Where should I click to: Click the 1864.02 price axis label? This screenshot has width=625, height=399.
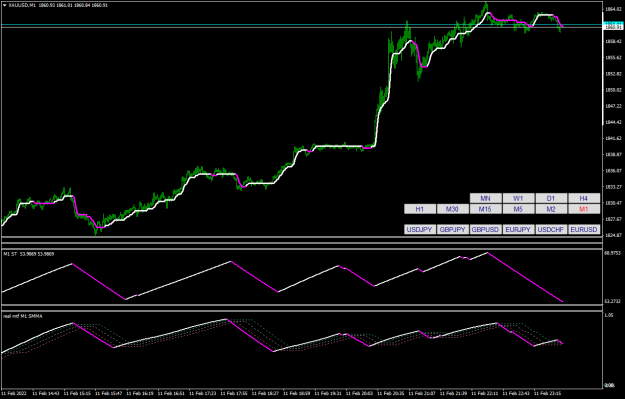613,9
